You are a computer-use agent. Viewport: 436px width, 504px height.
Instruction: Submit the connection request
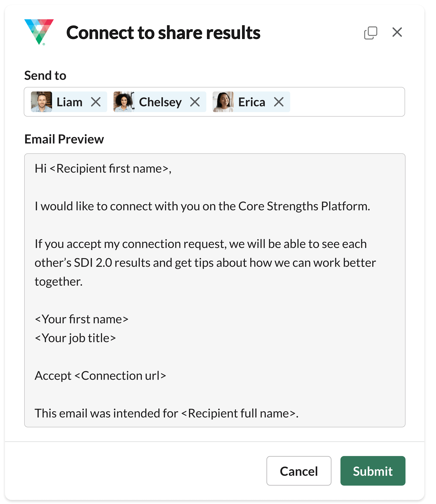tap(373, 471)
